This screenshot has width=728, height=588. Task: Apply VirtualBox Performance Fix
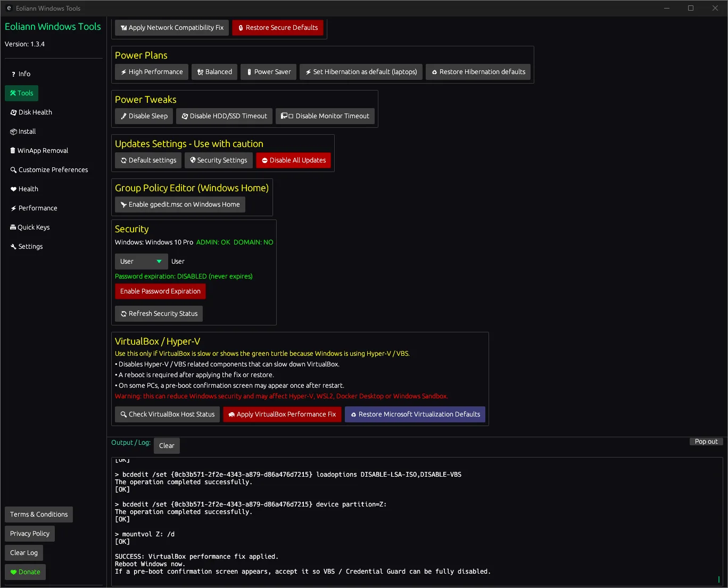282,414
